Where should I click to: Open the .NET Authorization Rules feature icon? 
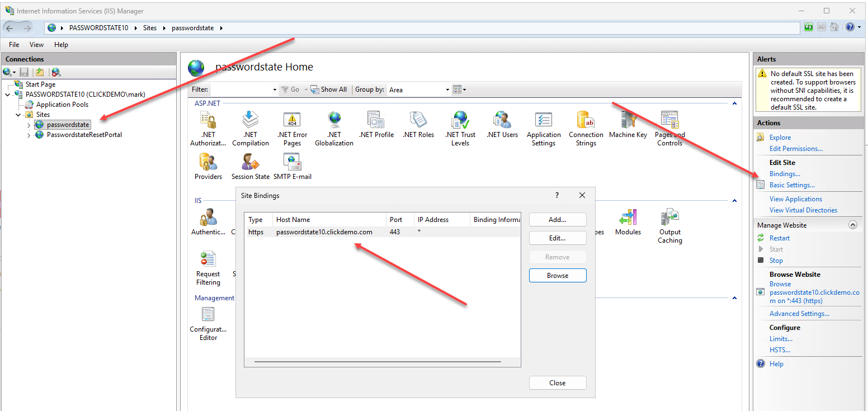[x=208, y=120]
